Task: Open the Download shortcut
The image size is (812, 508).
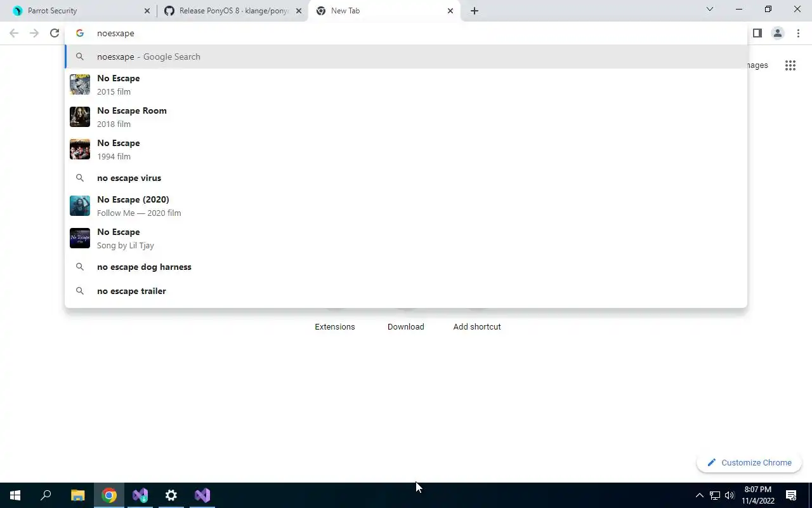Action: (406, 326)
